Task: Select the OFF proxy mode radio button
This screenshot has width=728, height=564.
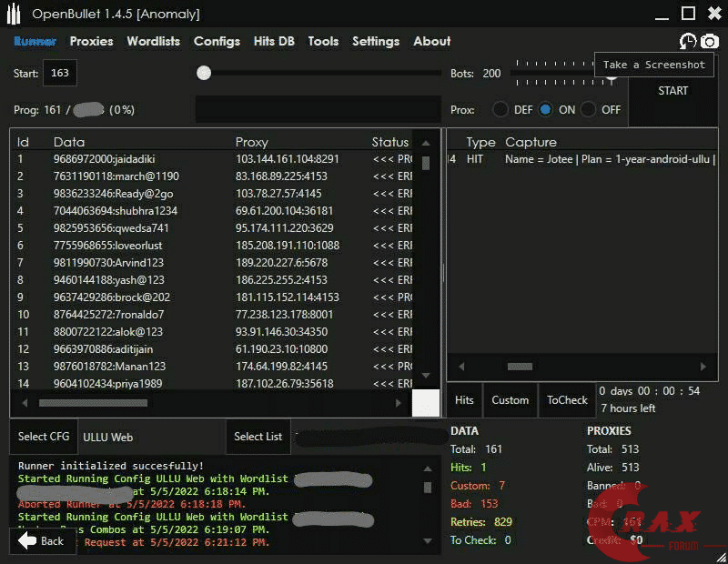Action: pos(589,110)
